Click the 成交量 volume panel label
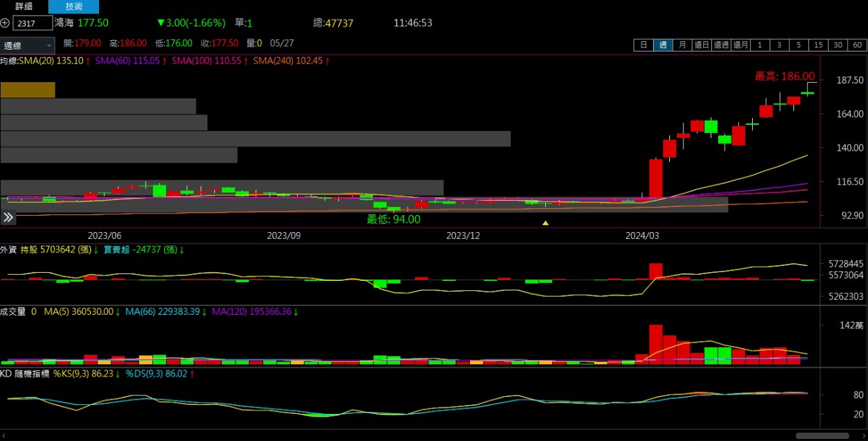Image resolution: width=868 pixels, height=441 pixels. 13,311
